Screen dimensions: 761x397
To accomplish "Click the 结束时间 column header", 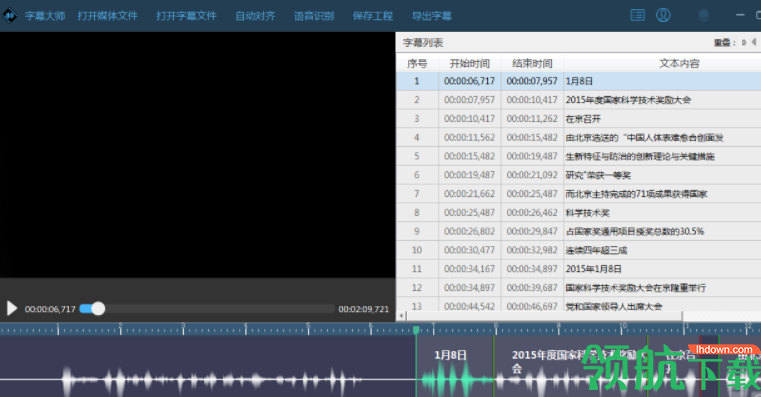I will 532,64.
